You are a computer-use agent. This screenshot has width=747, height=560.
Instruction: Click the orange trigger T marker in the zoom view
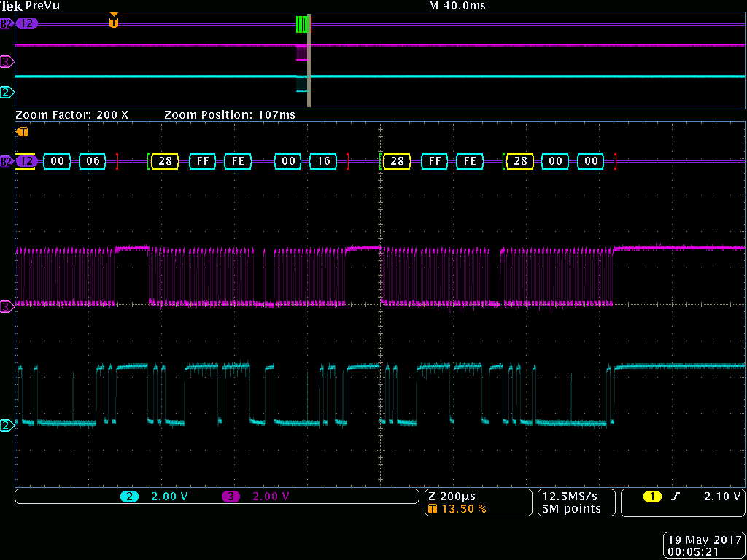click(22, 132)
